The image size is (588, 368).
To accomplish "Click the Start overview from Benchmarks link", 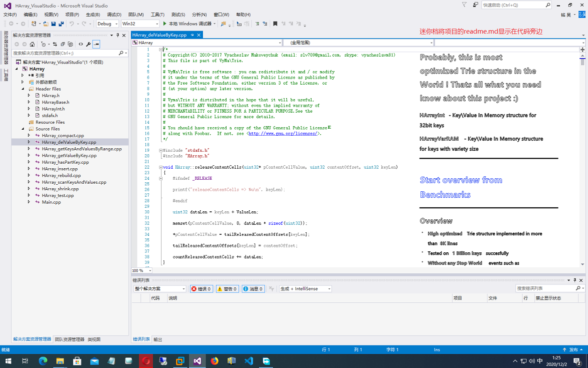I will point(461,187).
